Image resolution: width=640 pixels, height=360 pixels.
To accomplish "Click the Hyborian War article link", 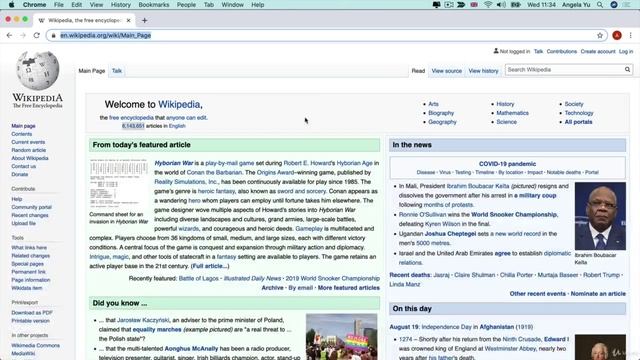I will [x=174, y=163].
